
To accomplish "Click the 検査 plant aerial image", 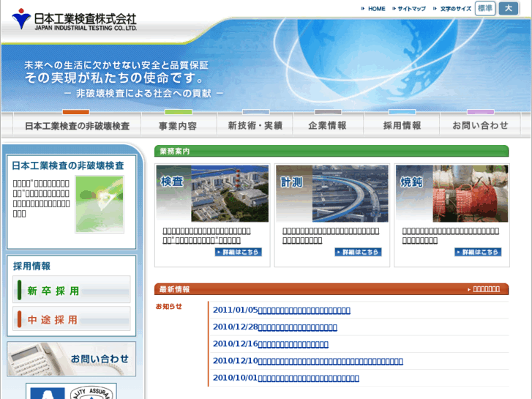I will tap(212, 193).
